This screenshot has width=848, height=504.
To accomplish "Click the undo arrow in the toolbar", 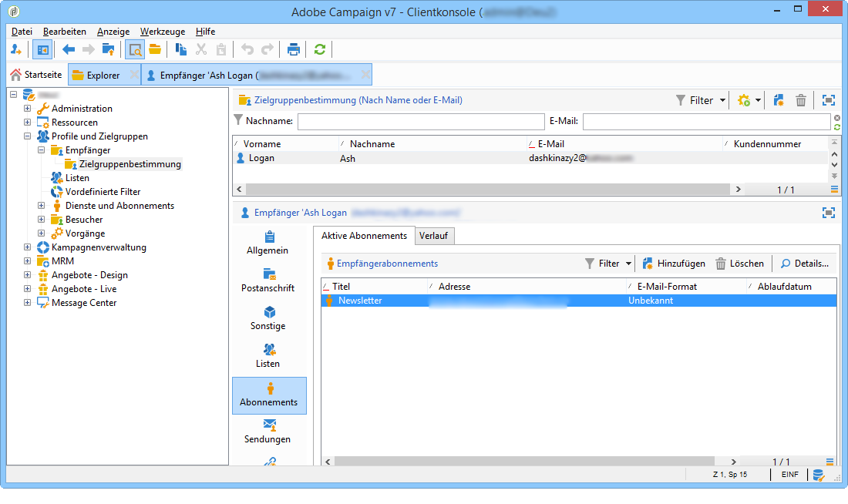I will coord(247,50).
